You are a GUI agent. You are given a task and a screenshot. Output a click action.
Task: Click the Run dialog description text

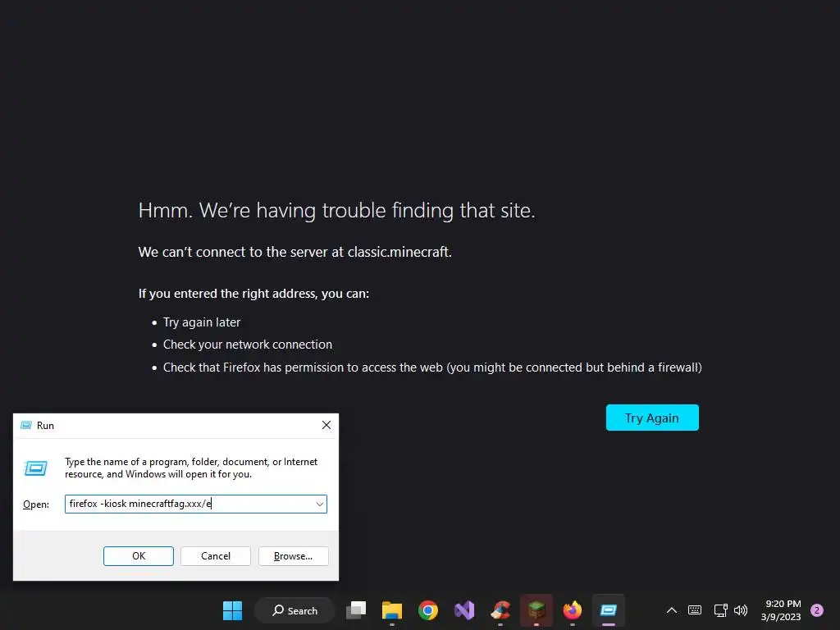(190, 468)
